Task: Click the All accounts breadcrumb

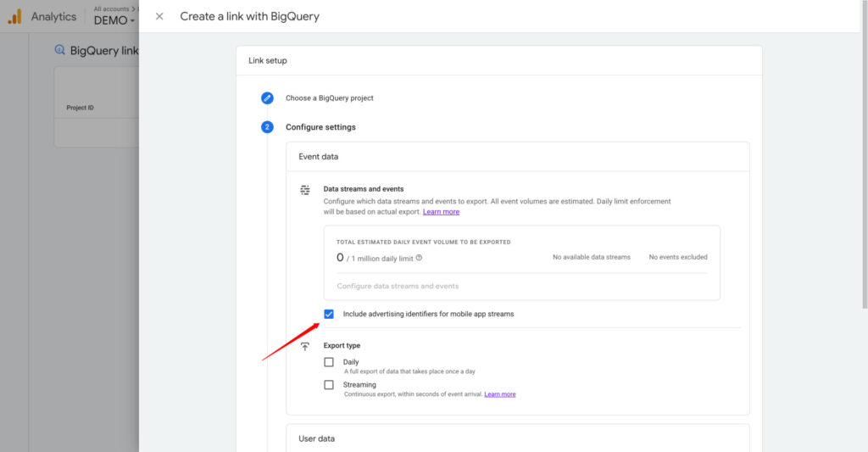Action: pyautogui.click(x=111, y=8)
